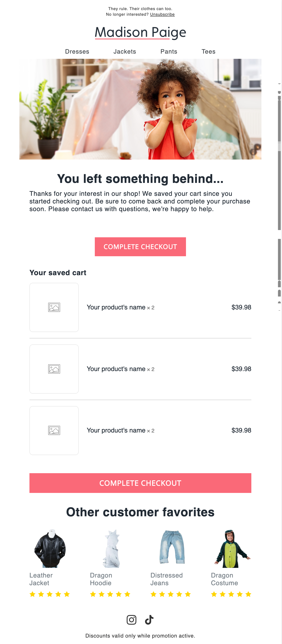The width and height of the screenshot is (282, 644).
Task: Open the Dresses navigation link
Action: tap(77, 52)
